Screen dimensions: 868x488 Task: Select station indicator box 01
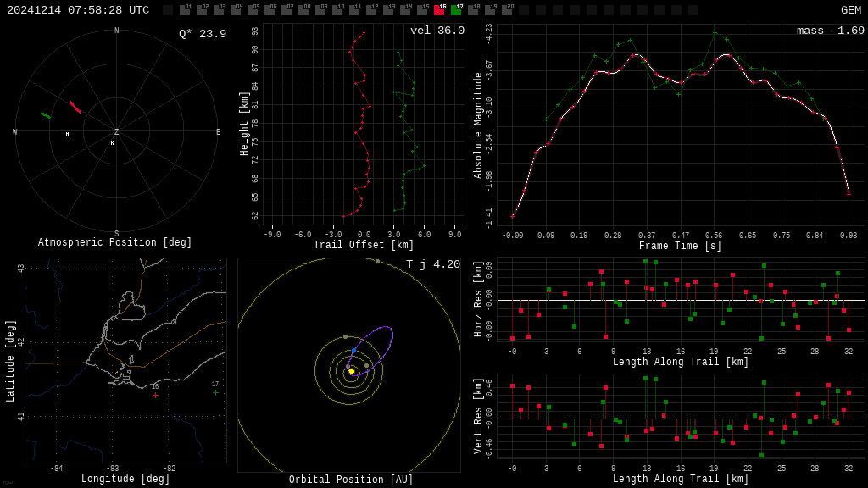point(184,9)
